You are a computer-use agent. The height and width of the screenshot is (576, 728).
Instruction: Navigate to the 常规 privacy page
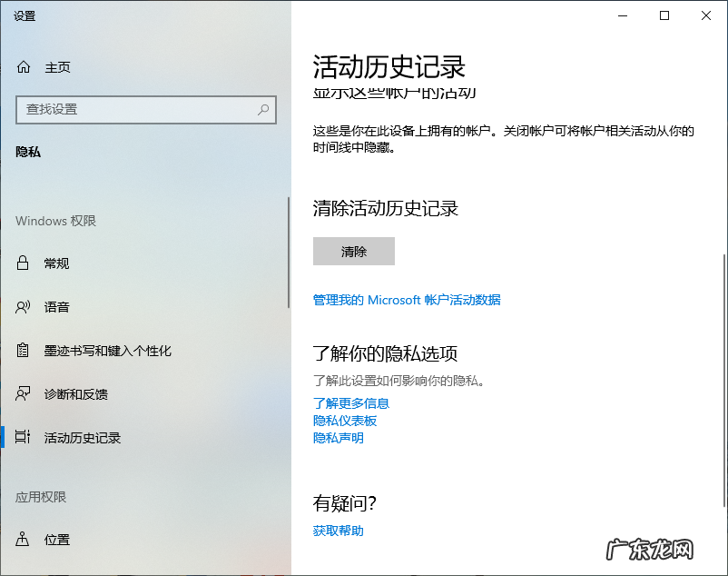pos(56,263)
